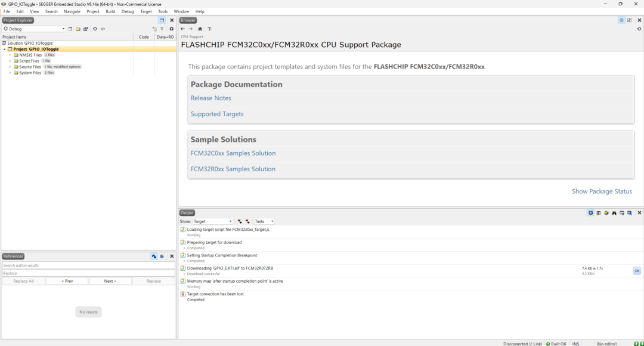Close the Output panel

(x=639, y=213)
